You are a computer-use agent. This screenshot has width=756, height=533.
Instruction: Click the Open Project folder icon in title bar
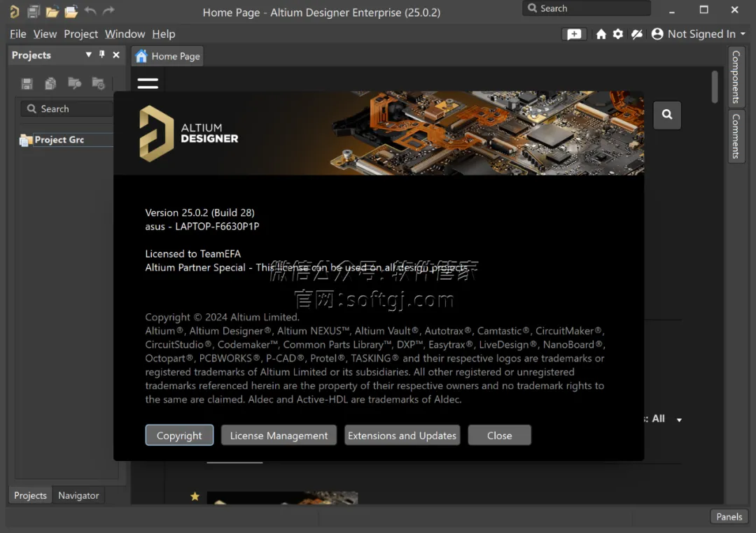pyautogui.click(x=71, y=11)
